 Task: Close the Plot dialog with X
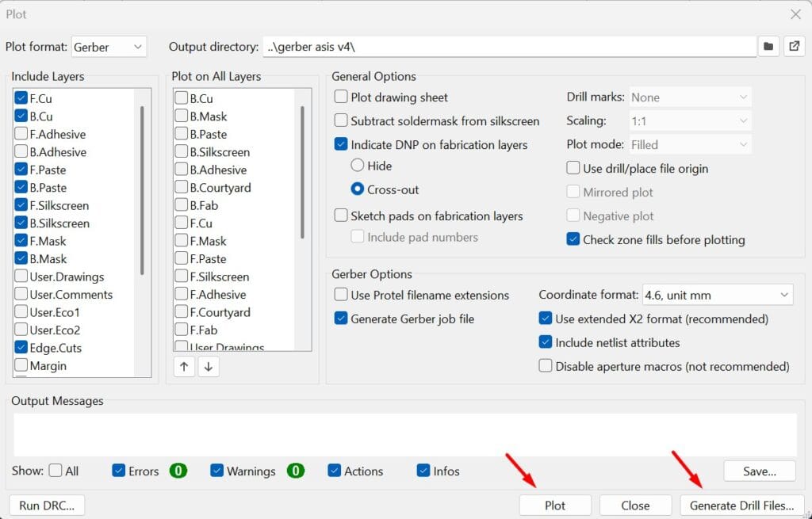coord(795,14)
